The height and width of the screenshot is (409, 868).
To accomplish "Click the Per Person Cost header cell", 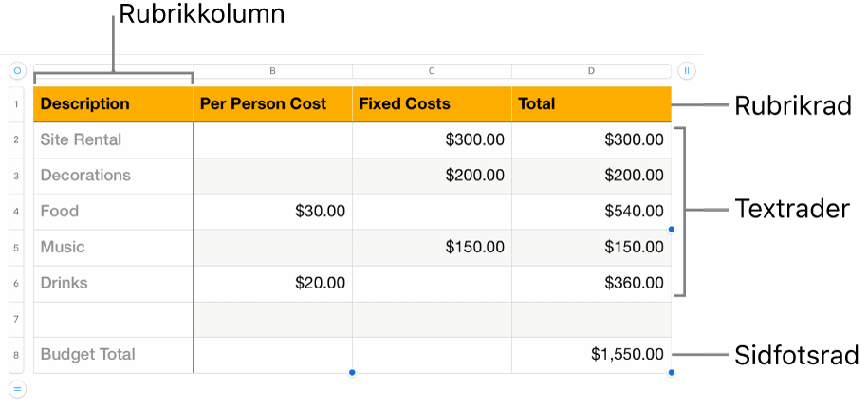I will point(272,104).
